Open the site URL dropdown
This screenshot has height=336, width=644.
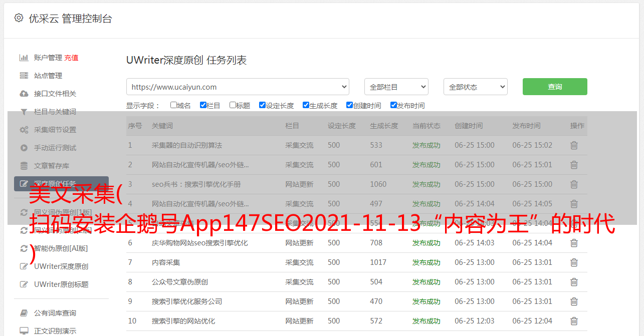pyautogui.click(x=238, y=87)
